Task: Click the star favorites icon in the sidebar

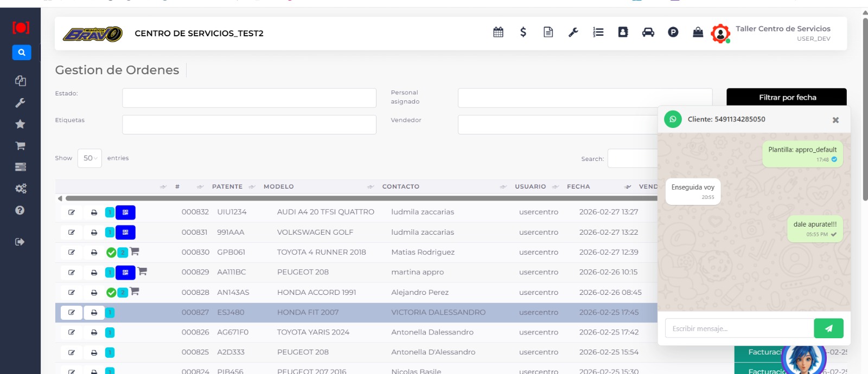Action: [x=20, y=124]
